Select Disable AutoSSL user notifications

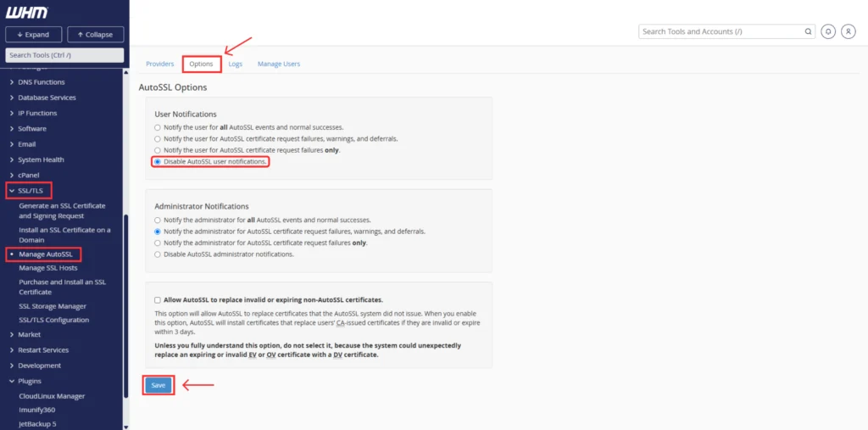tap(158, 162)
